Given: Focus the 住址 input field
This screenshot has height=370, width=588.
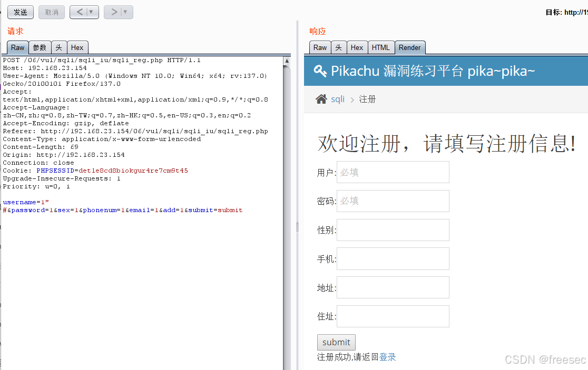Looking at the screenshot, I should tap(393, 316).
